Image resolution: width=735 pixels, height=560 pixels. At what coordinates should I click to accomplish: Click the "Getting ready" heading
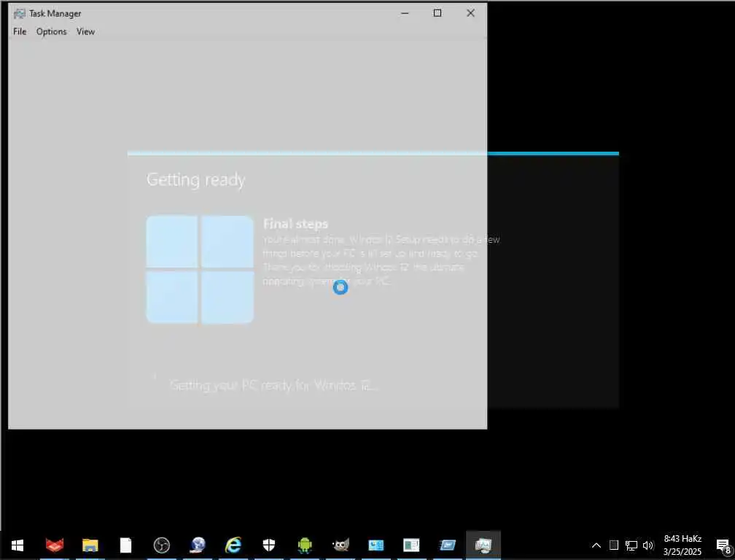coord(196,179)
